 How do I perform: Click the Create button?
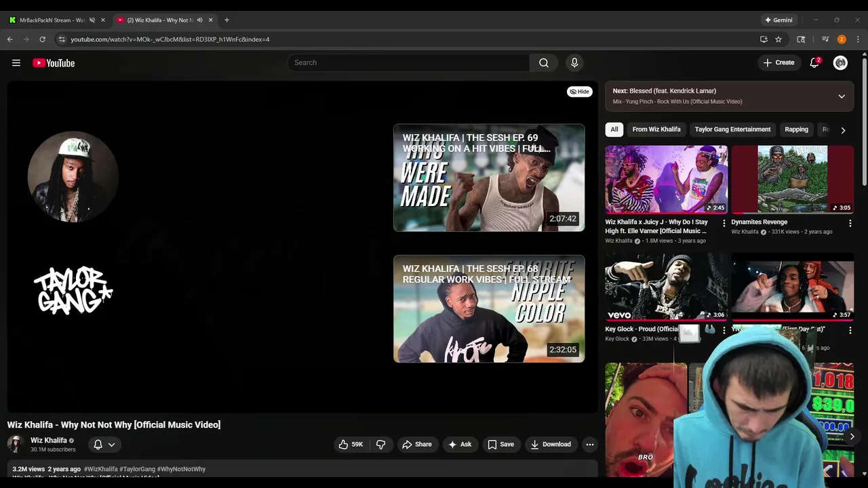pos(778,63)
